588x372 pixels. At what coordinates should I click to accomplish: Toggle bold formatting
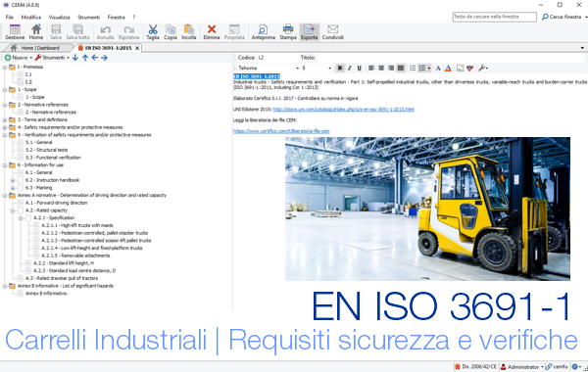340,69
